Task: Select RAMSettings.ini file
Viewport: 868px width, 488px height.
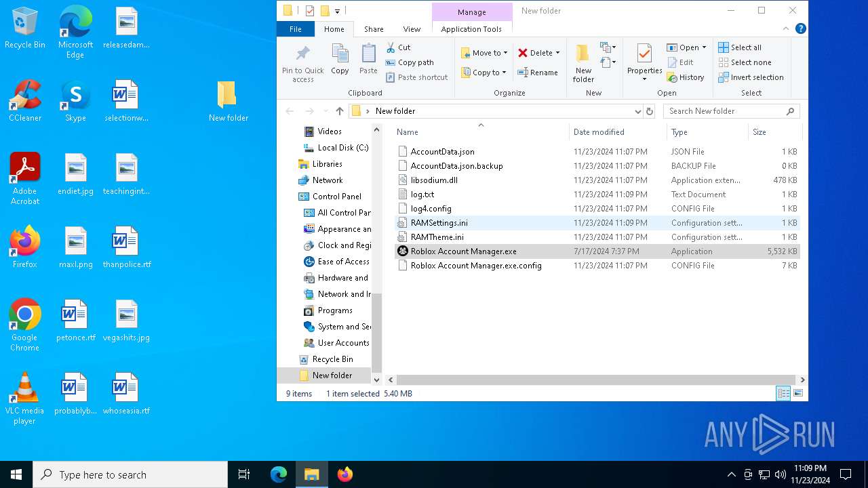Action: (x=597, y=223)
